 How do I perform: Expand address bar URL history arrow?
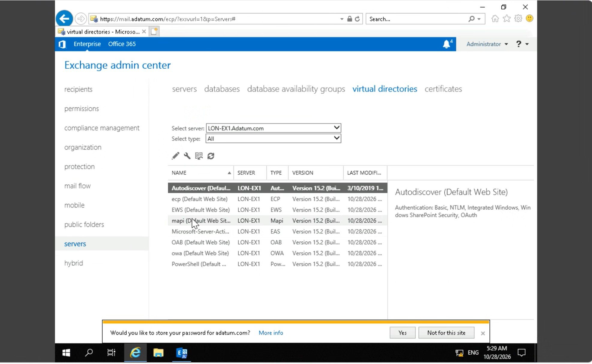point(342,19)
